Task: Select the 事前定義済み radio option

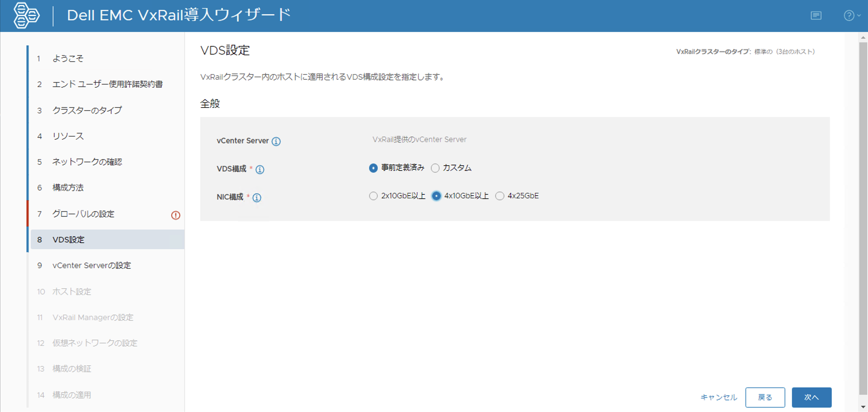Action: [x=373, y=168]
